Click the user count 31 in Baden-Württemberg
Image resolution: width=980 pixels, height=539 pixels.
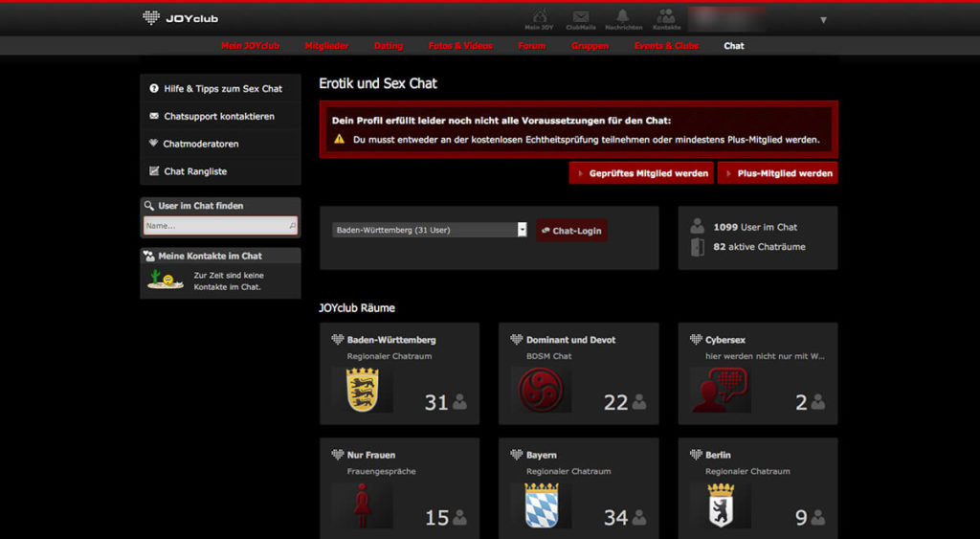click(436, 403)
